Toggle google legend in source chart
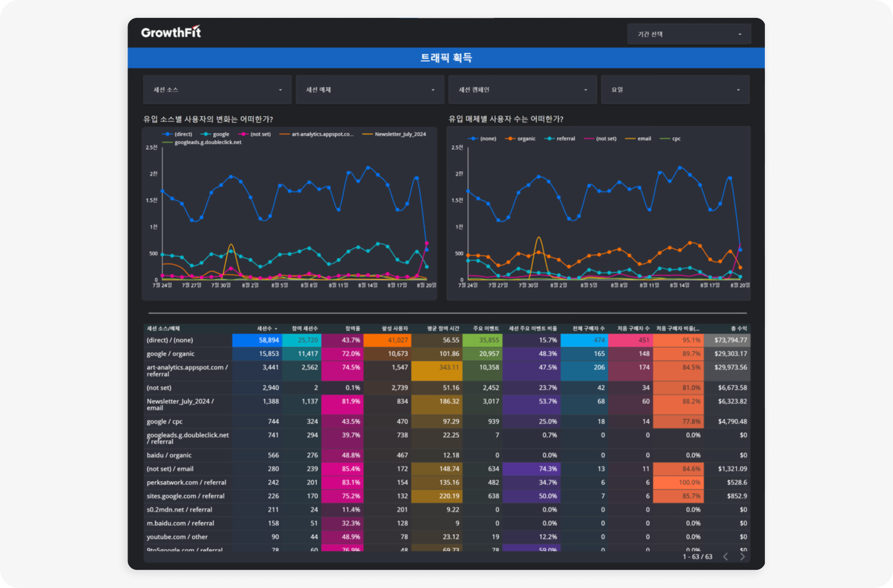Screen dimensions: 893x588 (215, 134)
